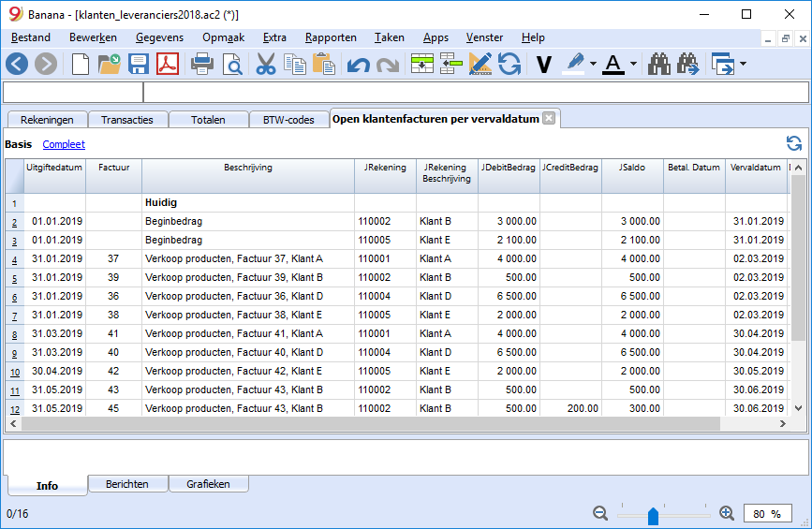Open the Grafieken bottom tab
This screenshot has height=529, width=812.
coord(208,484)
